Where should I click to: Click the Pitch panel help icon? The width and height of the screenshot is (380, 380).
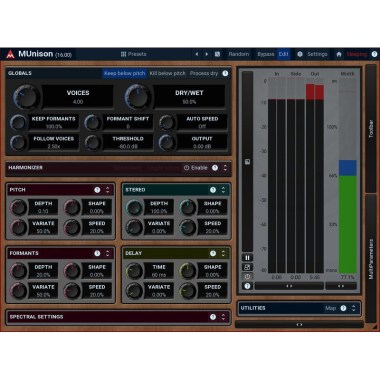97,190
